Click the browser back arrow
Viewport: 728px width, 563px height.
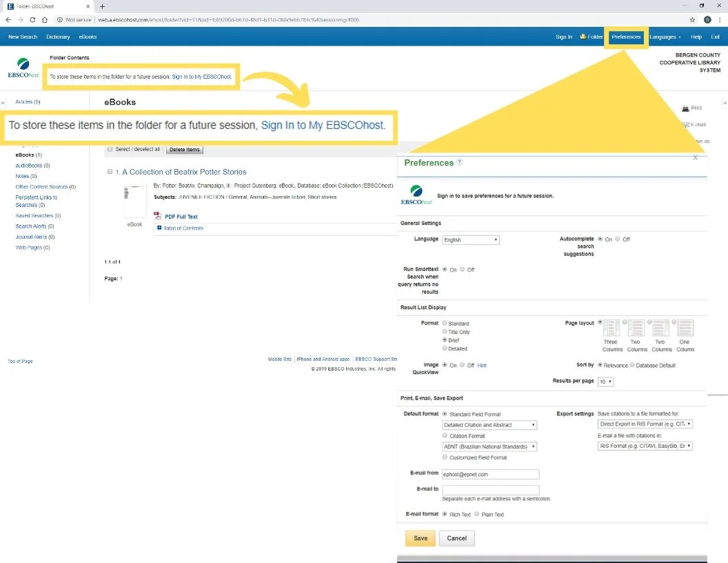pos(8,19)
